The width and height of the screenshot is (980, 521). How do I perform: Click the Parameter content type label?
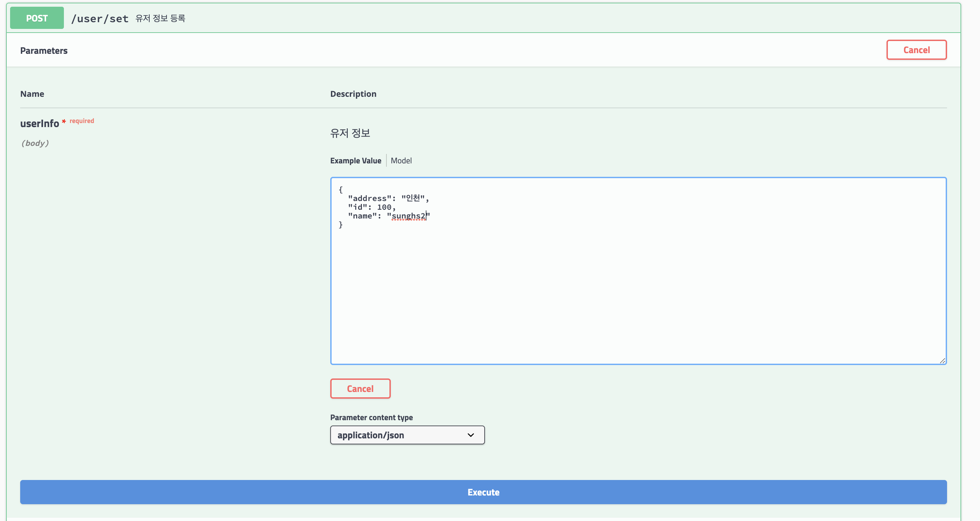click(371, 417)
